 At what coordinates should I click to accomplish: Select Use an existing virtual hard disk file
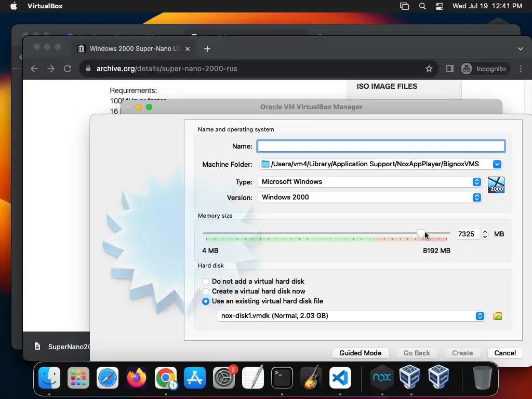(x=206, y=301)
